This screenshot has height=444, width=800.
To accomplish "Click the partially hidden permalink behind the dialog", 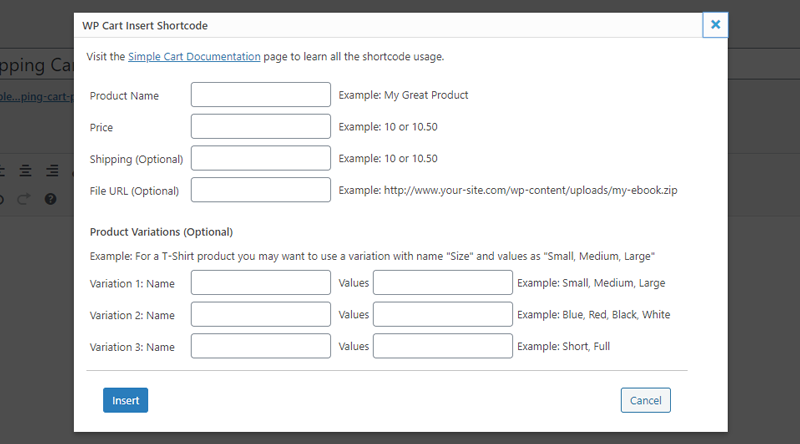I will pyautogui.click(x=37, y=96).
